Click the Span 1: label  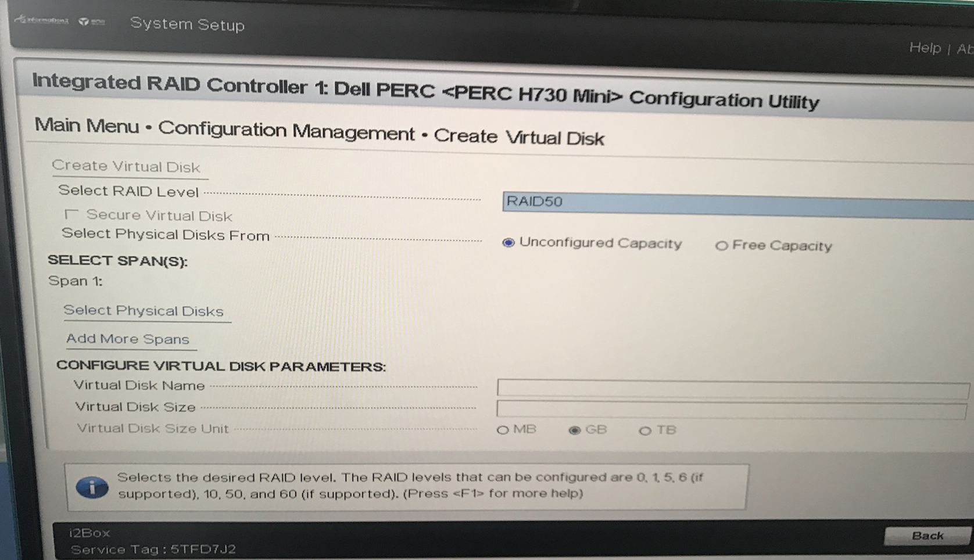75,281
